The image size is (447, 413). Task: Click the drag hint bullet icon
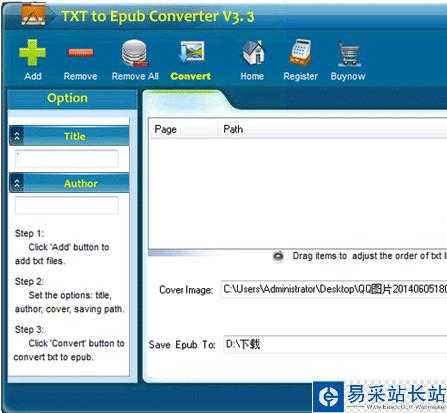[x=278, y=256]
